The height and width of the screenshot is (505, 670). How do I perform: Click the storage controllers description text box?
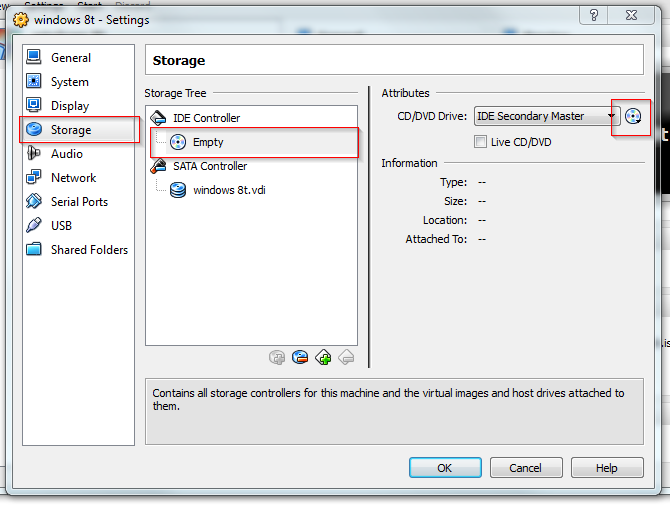coord(394,411)
